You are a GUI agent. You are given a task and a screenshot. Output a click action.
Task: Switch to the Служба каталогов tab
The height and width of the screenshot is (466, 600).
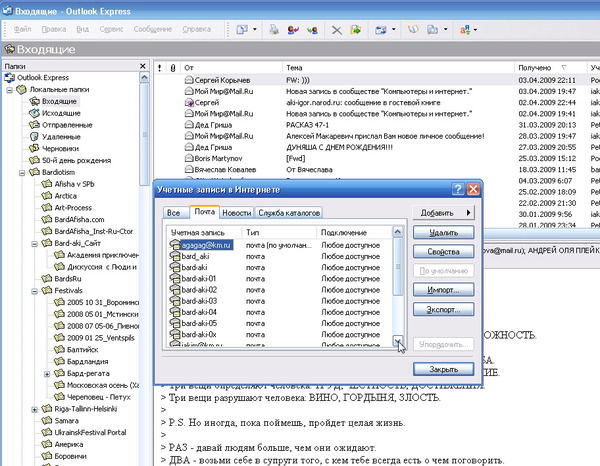point(289,213)
